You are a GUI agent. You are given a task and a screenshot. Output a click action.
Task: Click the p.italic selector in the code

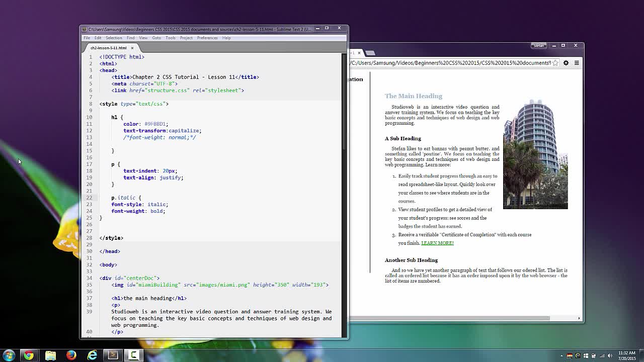(x=123, y=198)
